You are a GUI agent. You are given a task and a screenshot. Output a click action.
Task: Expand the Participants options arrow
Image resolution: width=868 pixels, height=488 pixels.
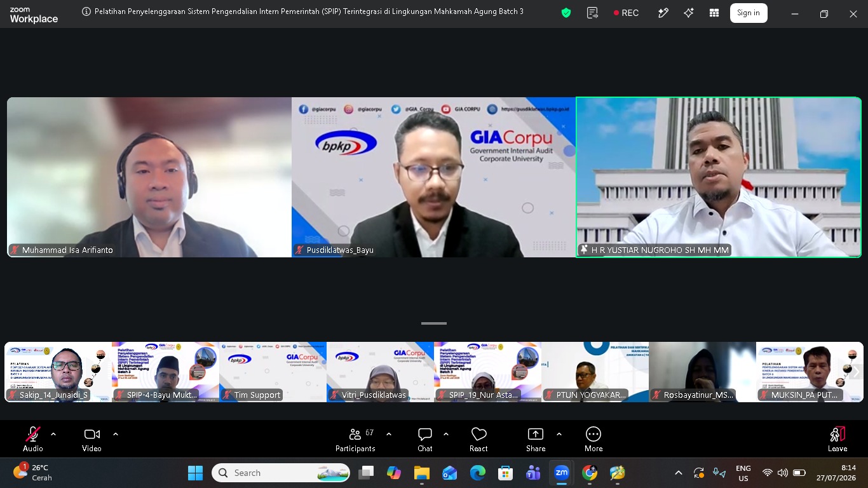[x=389, y=434]
